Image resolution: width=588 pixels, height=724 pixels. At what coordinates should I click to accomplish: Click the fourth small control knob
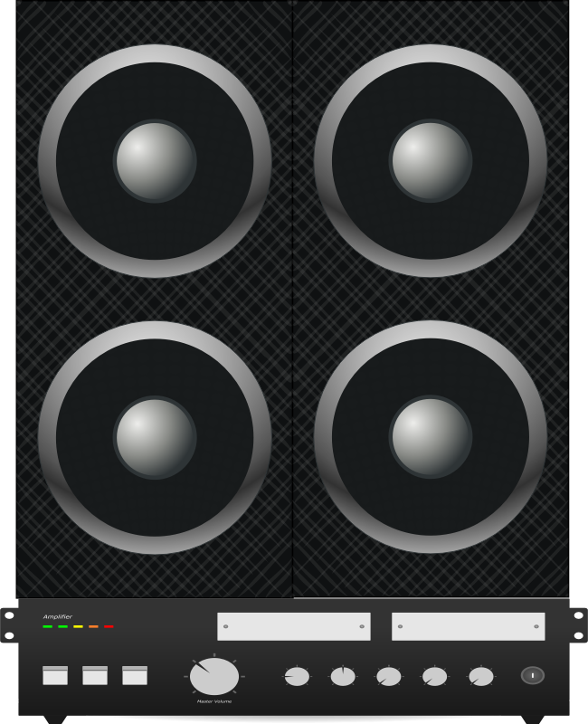(435, 676)
